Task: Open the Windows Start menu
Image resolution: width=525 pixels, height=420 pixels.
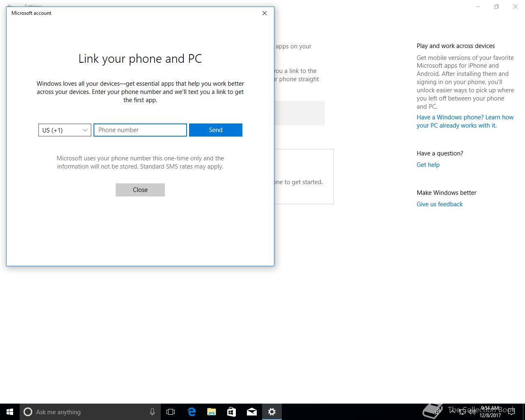Action: (10, 412)
